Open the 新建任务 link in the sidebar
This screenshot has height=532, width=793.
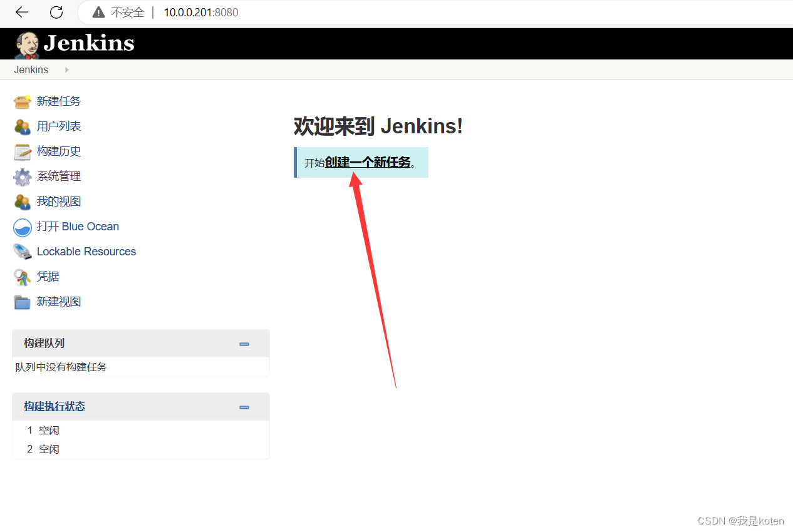(59, 101)
